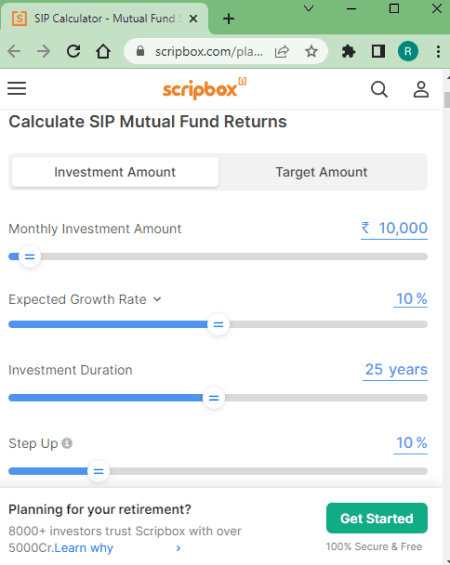Follow the Learn why link
Screen dimensions: 450x565
coord(84,548)
